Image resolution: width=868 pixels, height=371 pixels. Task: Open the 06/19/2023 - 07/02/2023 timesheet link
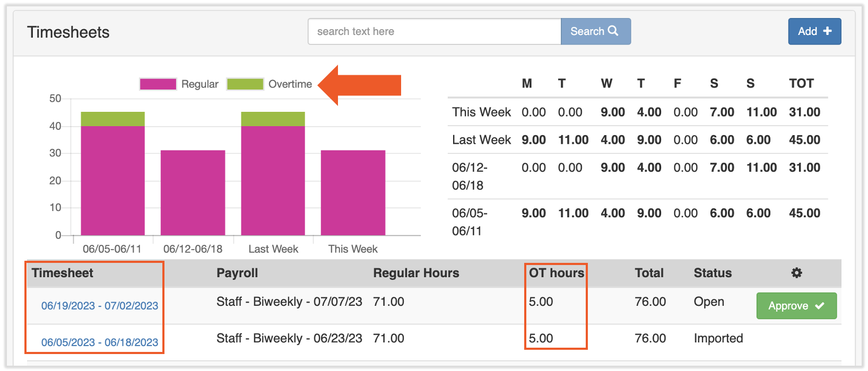tap(100, 306)
